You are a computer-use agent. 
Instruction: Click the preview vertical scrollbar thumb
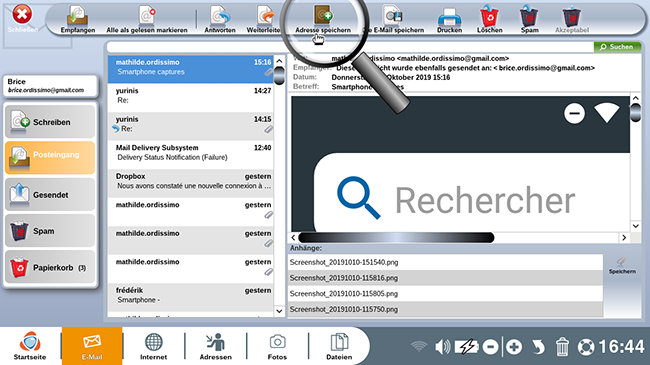coord(635,112)
